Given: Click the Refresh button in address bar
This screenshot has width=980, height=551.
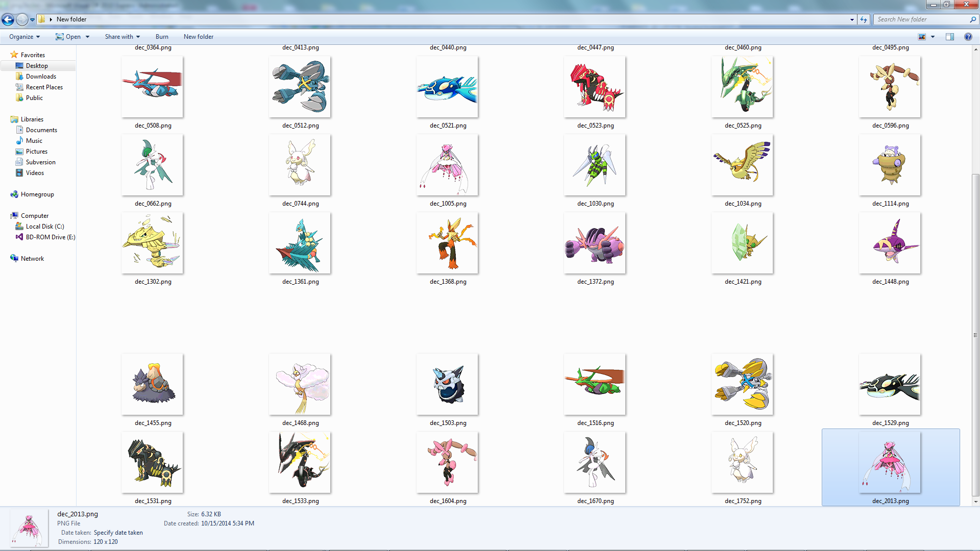Looking at the screenshot, I should click(x=864, y=19).
